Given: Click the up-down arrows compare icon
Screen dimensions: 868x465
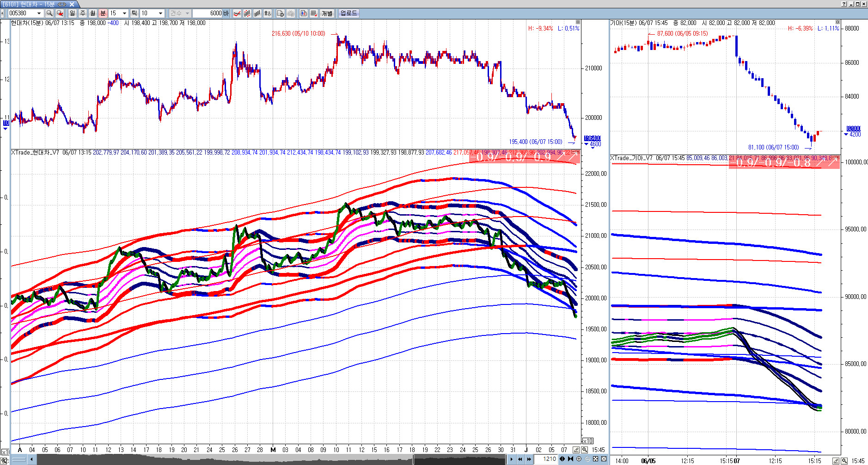Looking at the screenshot, I should (268, 13).
